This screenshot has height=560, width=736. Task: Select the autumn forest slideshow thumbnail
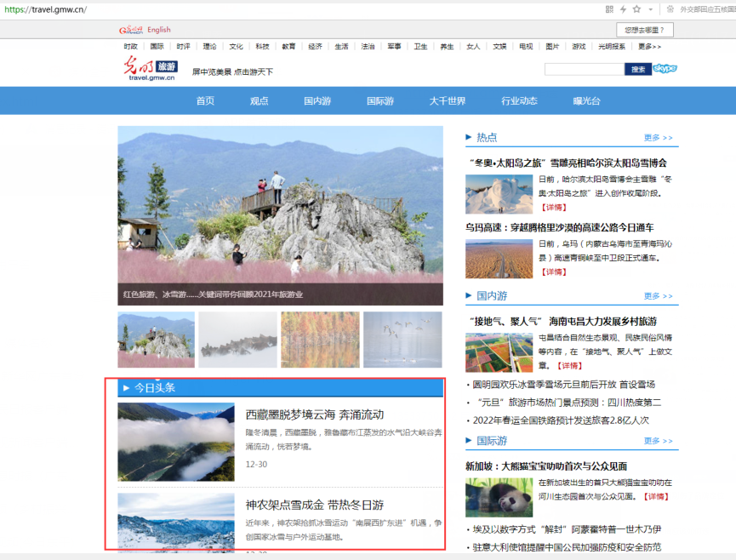(320, 340)
